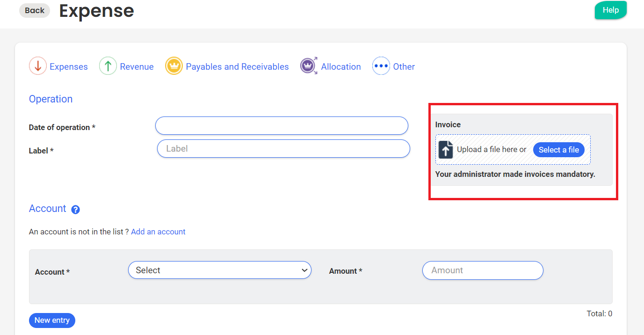Click the file upload icon in Invoice box
The image size is (644, 335).
446,150
